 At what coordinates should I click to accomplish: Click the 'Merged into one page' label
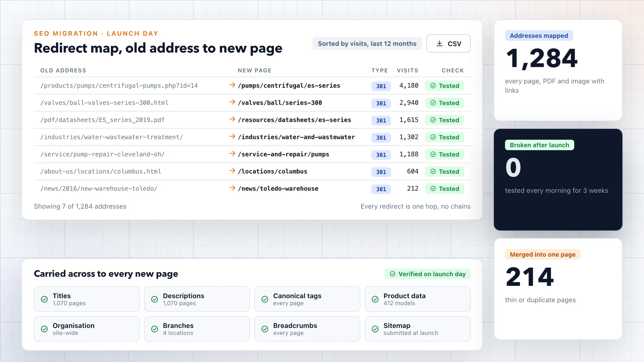(543, 254)
